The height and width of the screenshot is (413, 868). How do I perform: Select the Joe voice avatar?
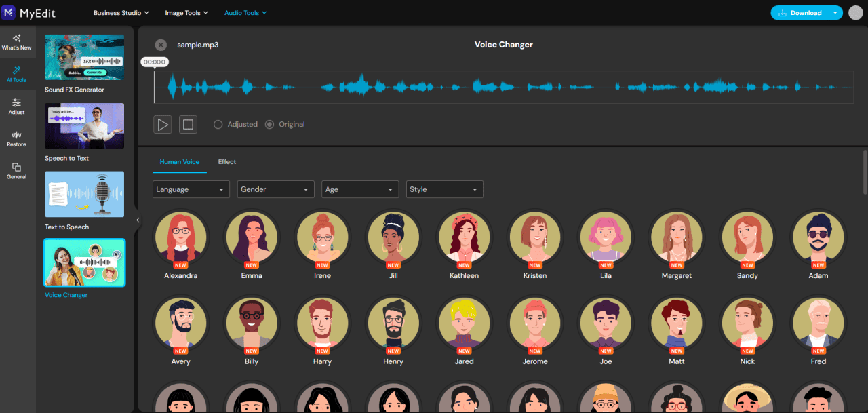pos(606,323)
